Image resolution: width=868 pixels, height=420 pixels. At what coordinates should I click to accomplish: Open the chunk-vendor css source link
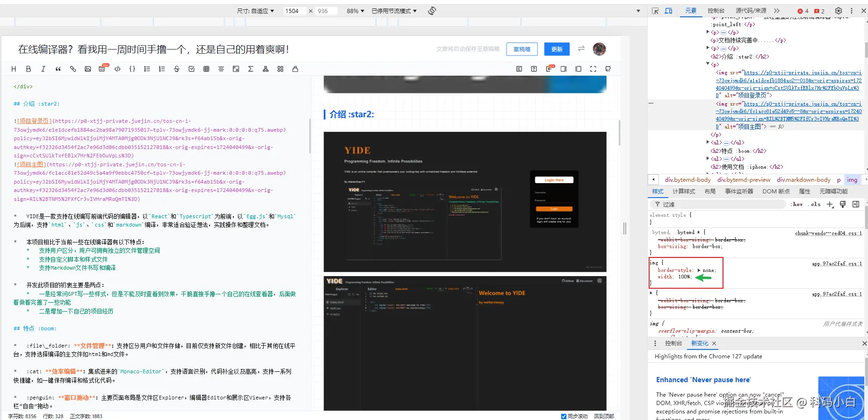828,233
